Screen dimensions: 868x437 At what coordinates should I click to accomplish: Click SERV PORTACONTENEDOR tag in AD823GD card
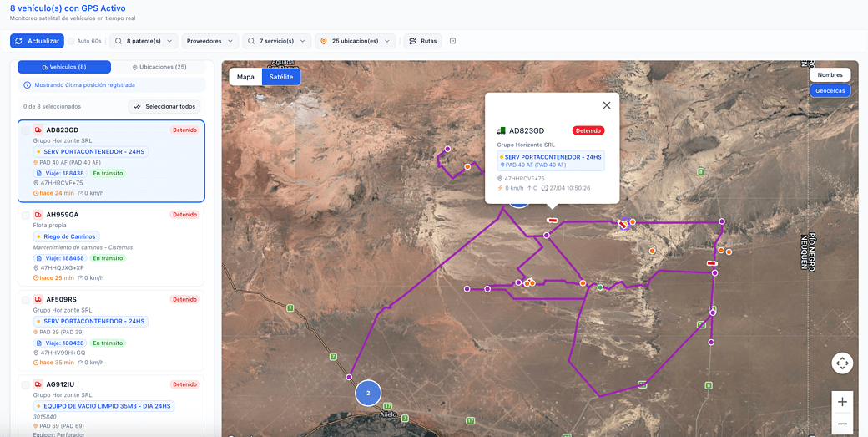tap(91, 152)
